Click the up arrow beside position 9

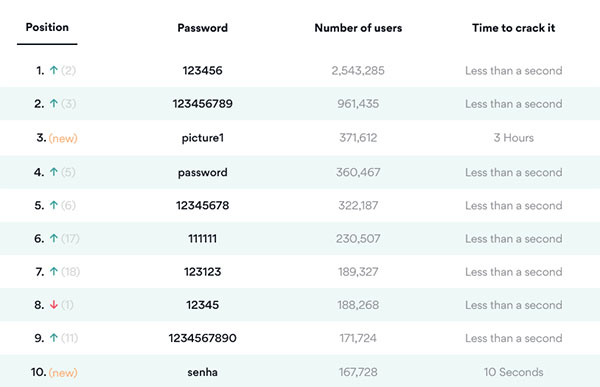point(54,338)
